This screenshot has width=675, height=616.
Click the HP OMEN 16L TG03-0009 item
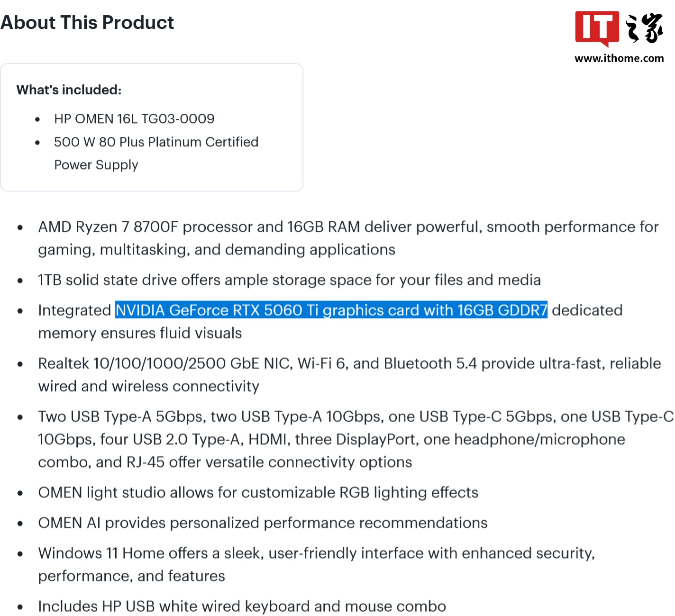coord(134,119)
